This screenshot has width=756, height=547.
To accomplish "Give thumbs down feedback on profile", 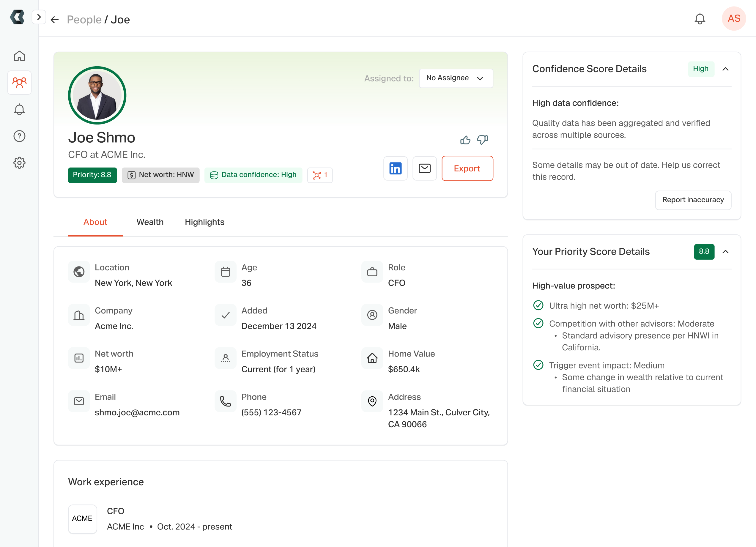I will tap(482, 140).
